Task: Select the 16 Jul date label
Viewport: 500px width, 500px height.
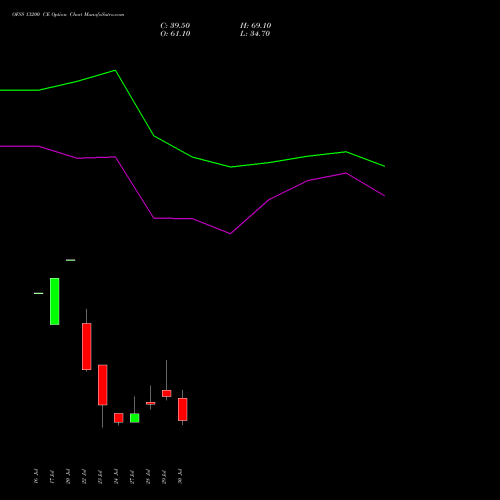Action: 36,476
